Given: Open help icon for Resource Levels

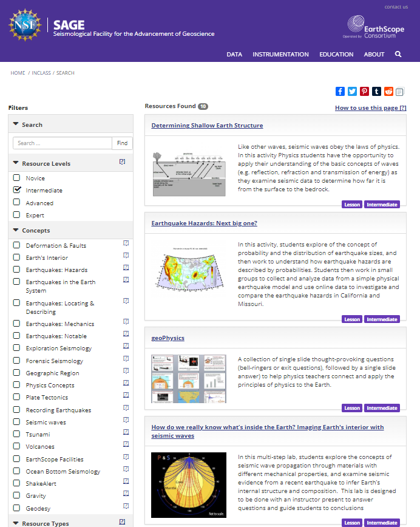Looking at the screenshot, I should 123,161.
